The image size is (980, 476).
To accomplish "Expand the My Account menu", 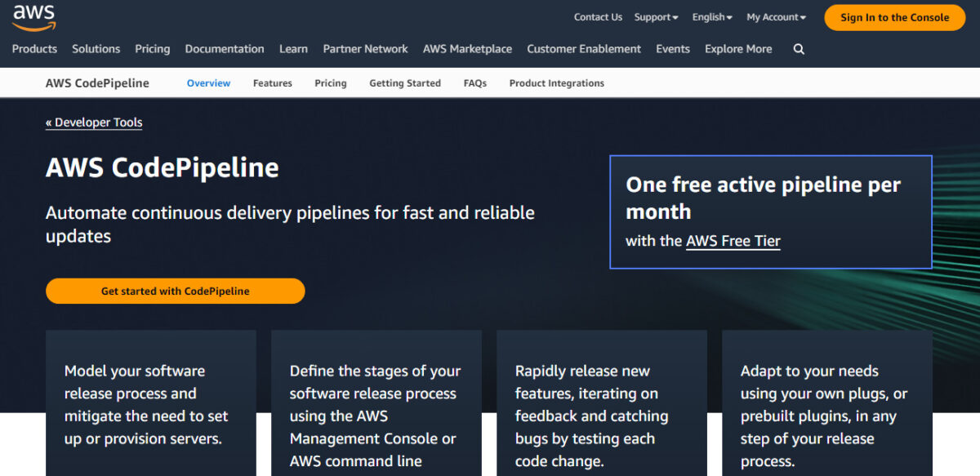I will 776,17.
